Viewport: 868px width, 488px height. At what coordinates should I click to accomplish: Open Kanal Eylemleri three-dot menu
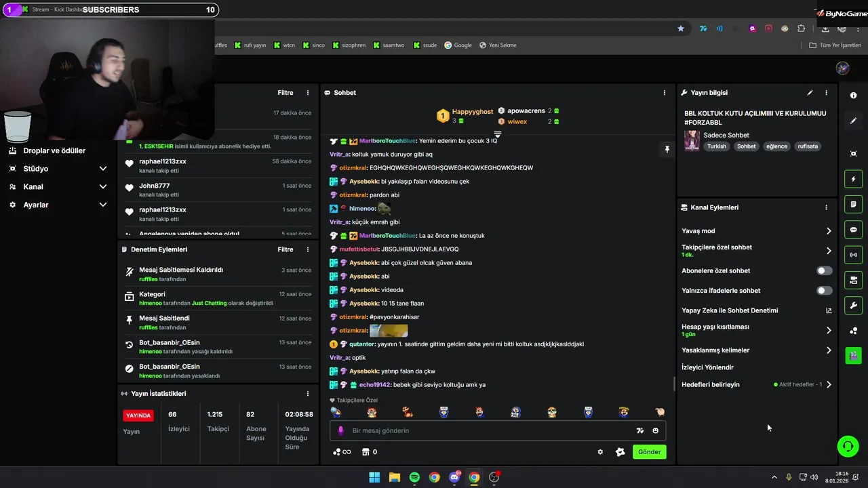point(826,207)
